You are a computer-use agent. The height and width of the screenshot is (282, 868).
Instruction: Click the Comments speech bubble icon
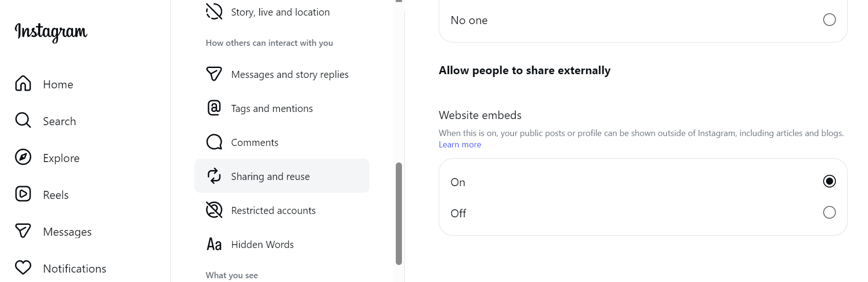tap(214, 142)
